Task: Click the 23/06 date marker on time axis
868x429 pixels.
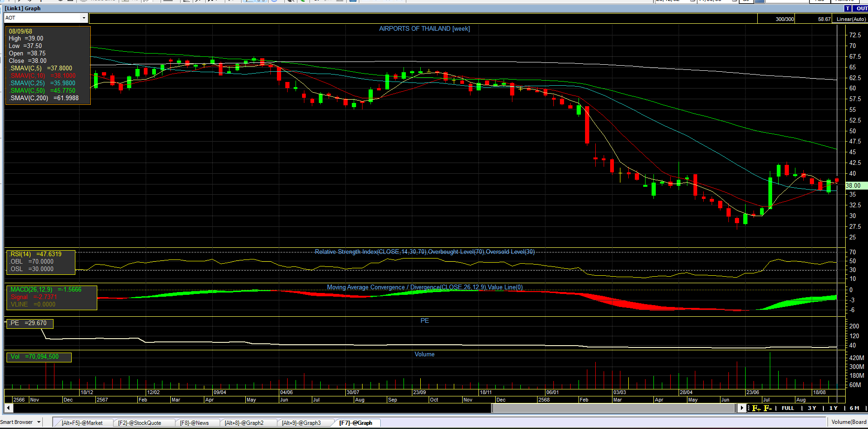Action: tap(753, 392)
